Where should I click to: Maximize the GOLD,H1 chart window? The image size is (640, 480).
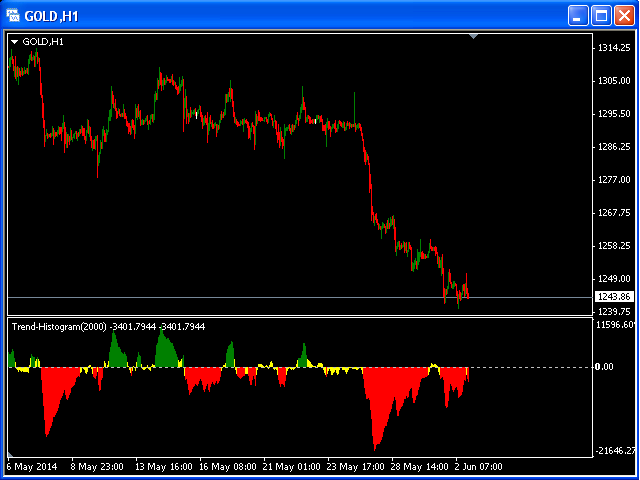tap(601, 16)
